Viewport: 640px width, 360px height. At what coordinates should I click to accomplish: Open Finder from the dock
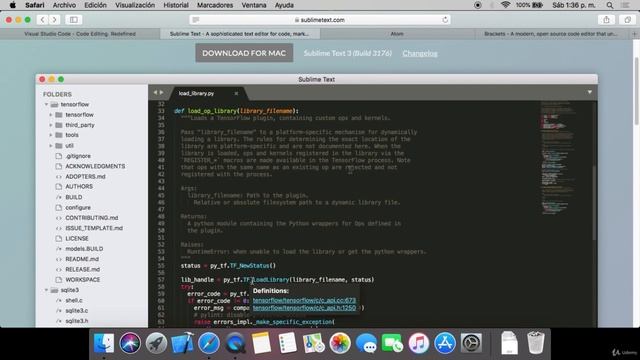104,343
